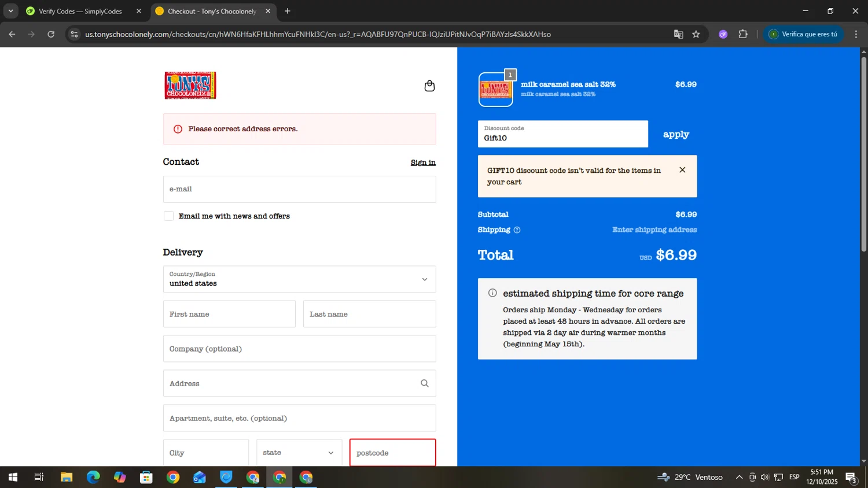Viewport: 868px width, 488px height.
Task: Open the tab search dropdown arrow
Action: 10,11
